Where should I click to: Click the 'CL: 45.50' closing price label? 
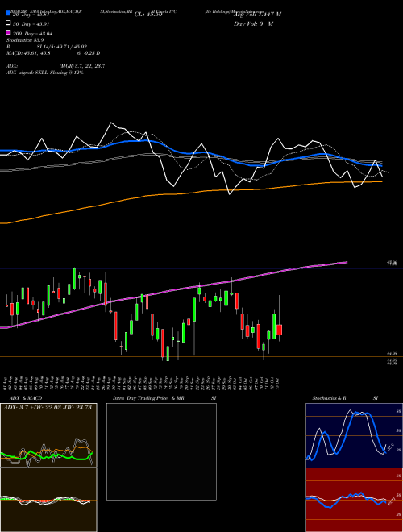(148, 15)
